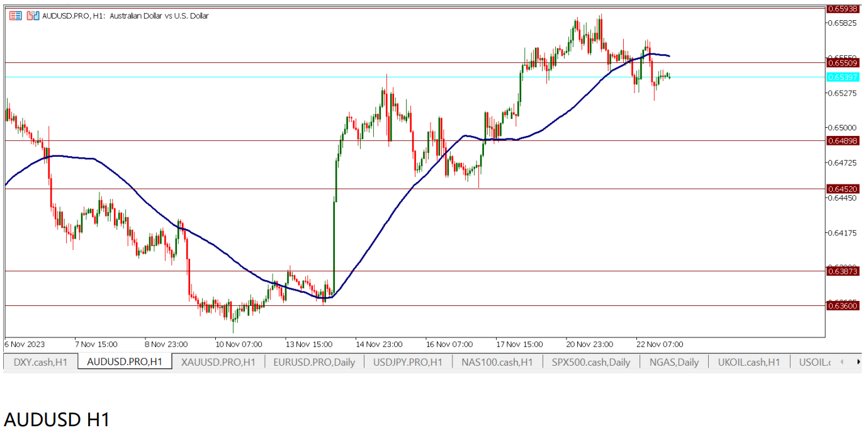Select the 0.65509 horizontal line price label
This screenshot has width=868, height=430.
point(842,63)
